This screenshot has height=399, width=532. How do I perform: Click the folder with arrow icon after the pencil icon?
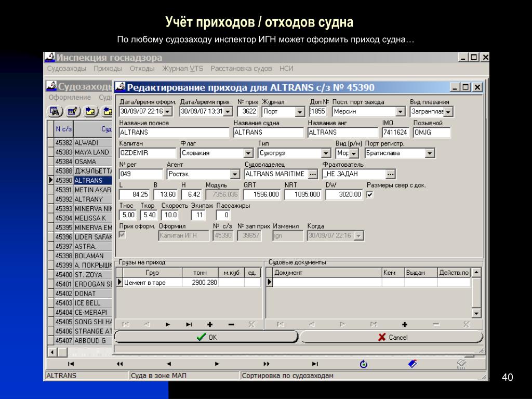click(x=90, y=111)
